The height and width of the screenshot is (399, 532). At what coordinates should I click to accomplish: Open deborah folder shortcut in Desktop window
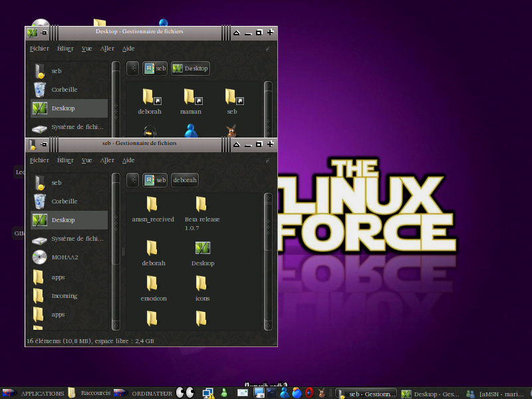click(150, 101)
